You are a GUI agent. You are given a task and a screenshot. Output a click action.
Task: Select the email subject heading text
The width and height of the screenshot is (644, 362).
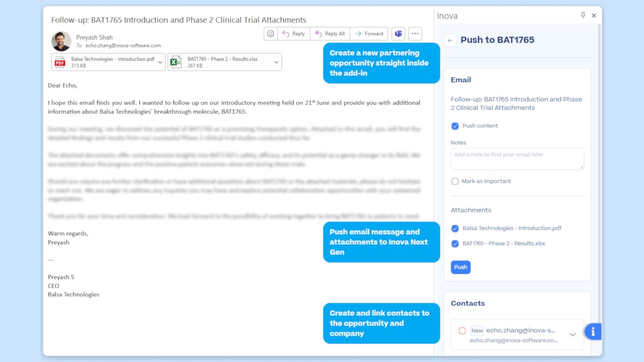(x=179, y=20)
